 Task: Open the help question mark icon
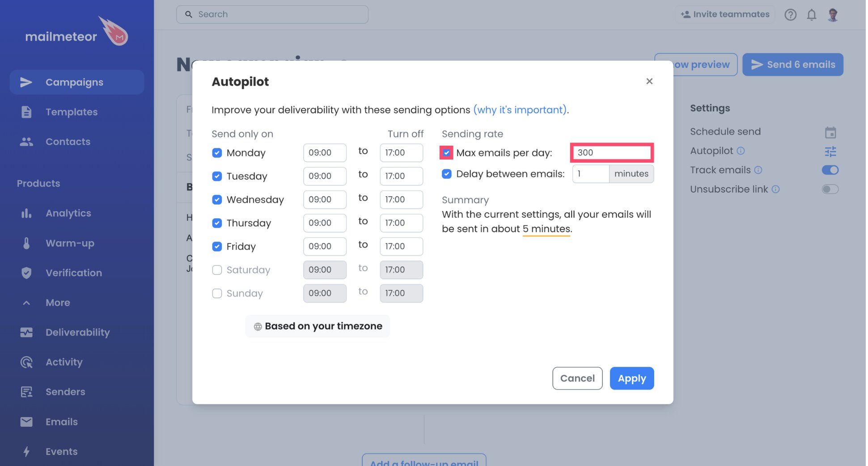point(790,15)
